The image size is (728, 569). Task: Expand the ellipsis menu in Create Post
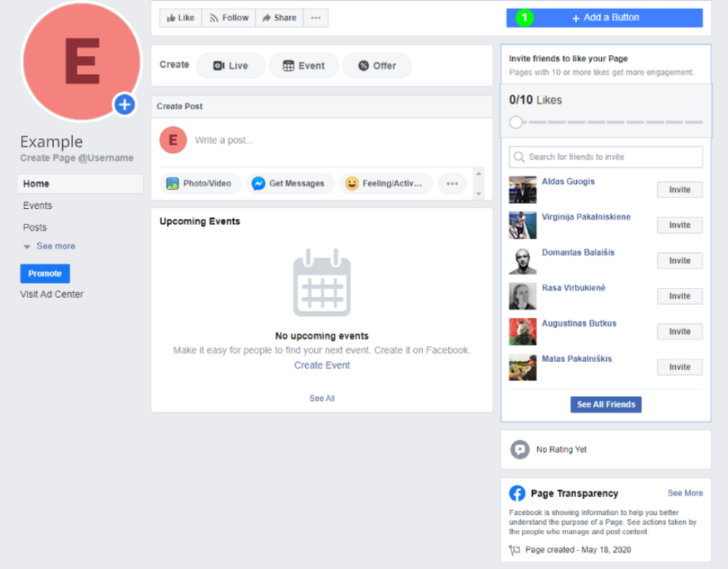click(452, 183)
